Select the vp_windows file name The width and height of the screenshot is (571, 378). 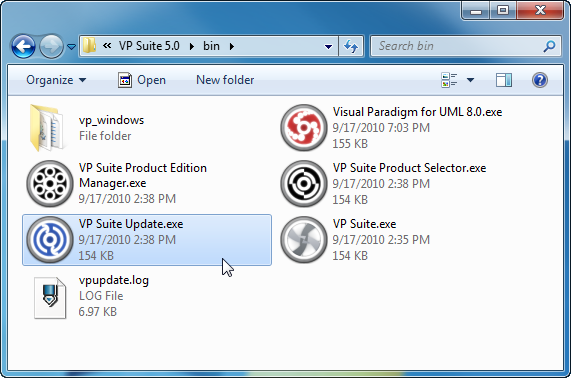111,120
